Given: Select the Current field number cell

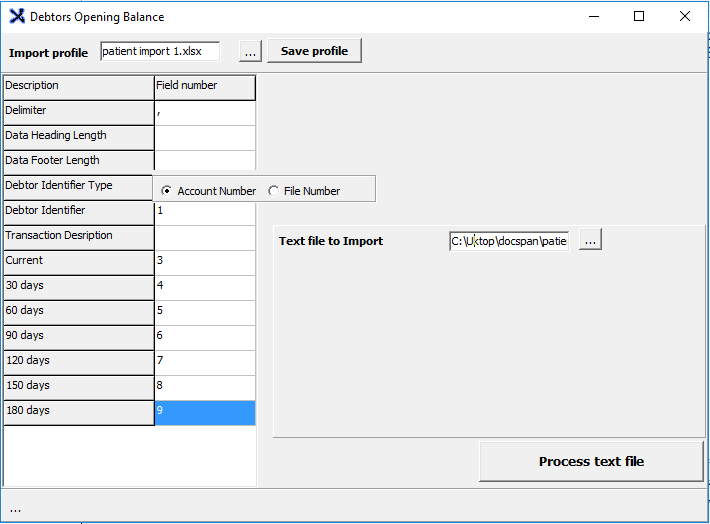Looking at the screenshot, I should pos(205,261).
